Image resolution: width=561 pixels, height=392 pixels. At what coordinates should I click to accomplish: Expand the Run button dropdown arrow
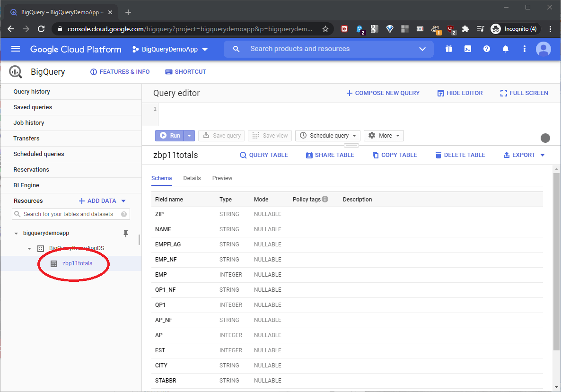[189, 135]
